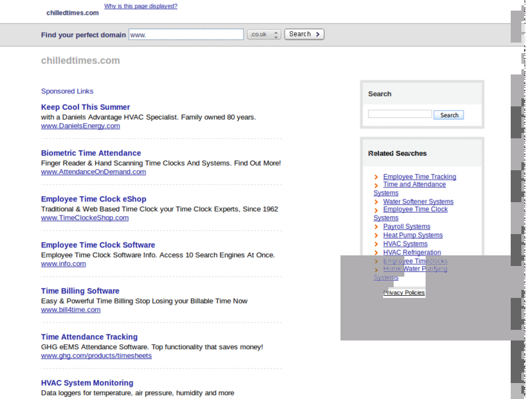532x399 pixels.
Task: Click orange arrow beside Employee Time Tracking
Action: (376, 177)
